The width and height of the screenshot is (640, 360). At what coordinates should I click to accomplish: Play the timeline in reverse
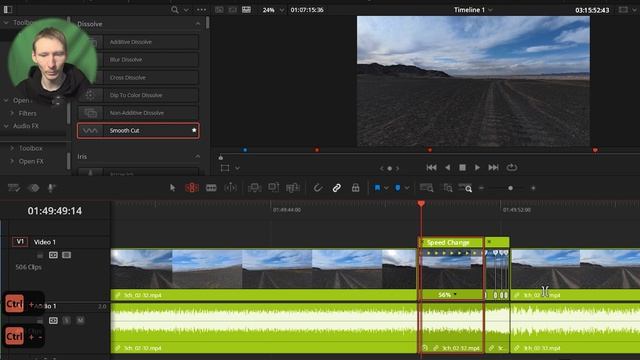click(447, 167)
